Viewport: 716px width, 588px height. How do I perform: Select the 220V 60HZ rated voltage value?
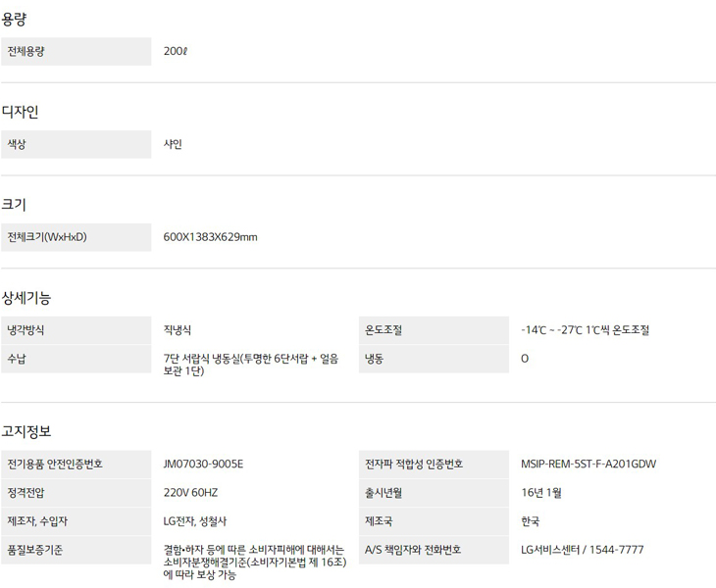pyautogui.click(x=190, y=493)
